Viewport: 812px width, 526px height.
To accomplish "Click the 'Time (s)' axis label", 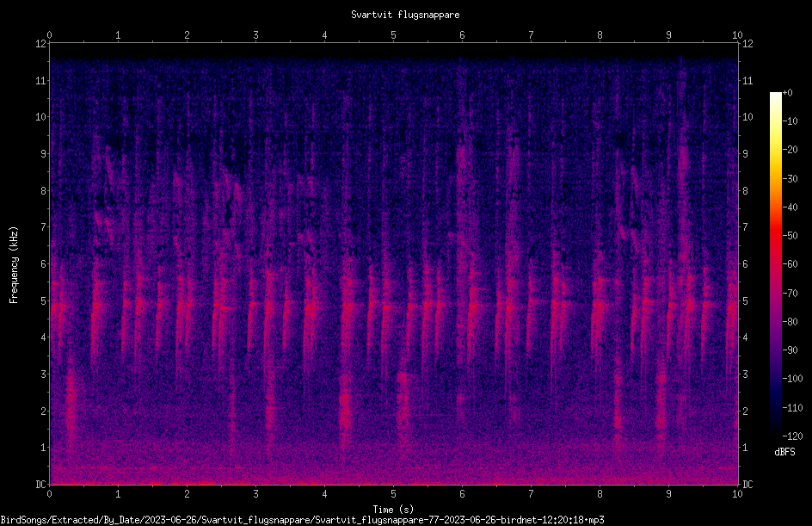I will [x=393, y=510].
